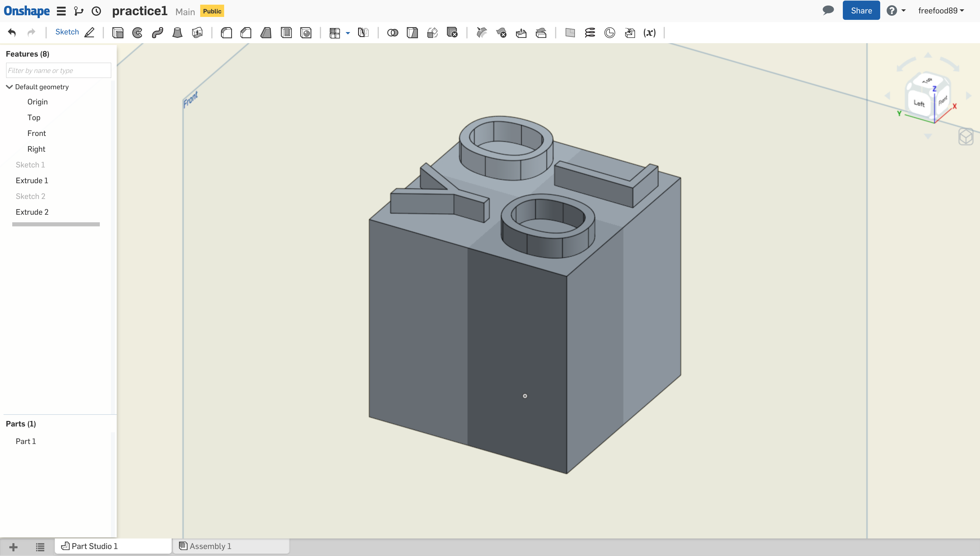This screenshot has height=556, width=980.
Task: Select Extrude 2 in the feature list
Action: (32, 212)
